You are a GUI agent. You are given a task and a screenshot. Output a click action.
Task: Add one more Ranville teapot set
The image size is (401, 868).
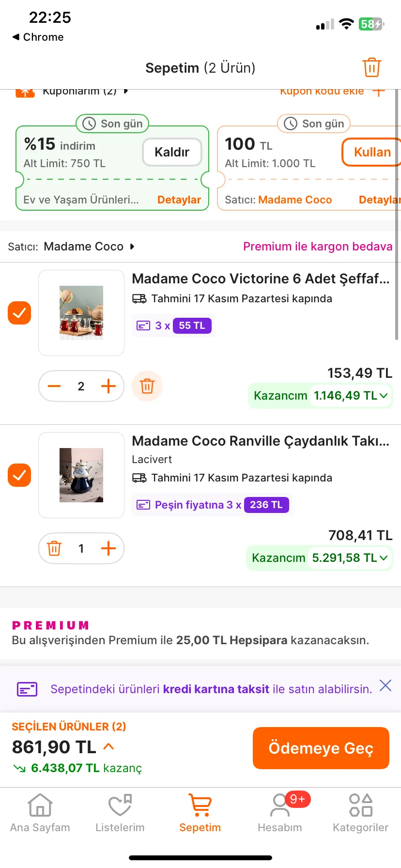pos(108,548)
